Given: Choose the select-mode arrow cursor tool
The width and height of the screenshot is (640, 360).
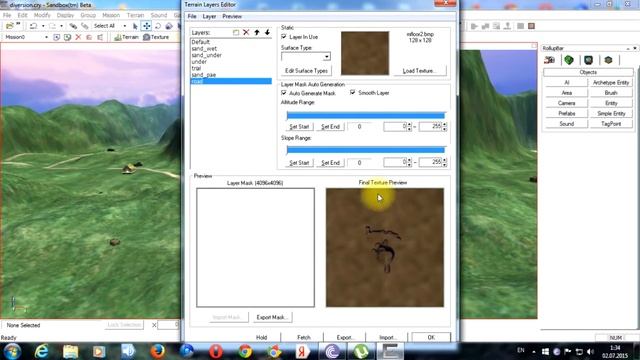Looking at the screenshot, I should pyautogui.click(x=135, y=26).
